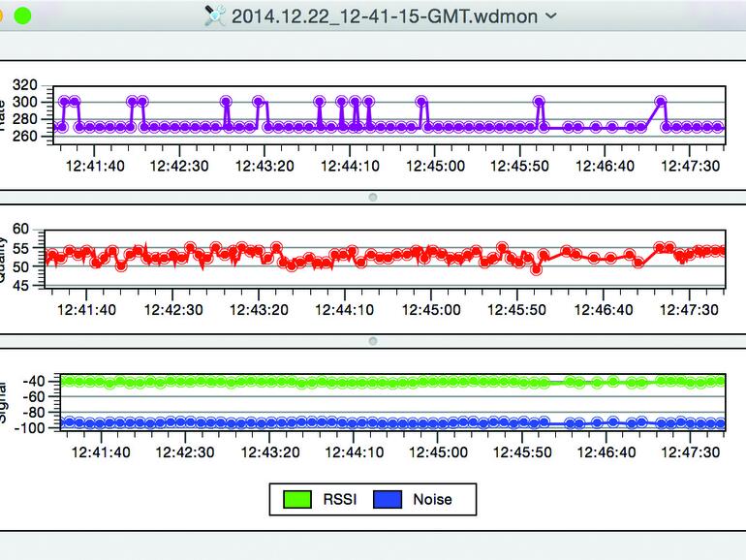The height and width of the screenshot is (560, 746).
Task: Click 12:41:40 time label under Rate graph
Action: click(x=95, y=166)
